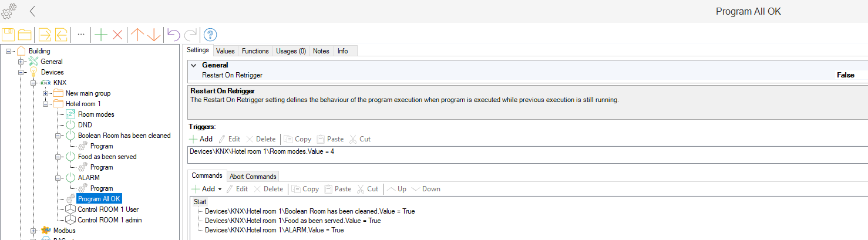Expand the New main group folder

click(x=46, y=93)
